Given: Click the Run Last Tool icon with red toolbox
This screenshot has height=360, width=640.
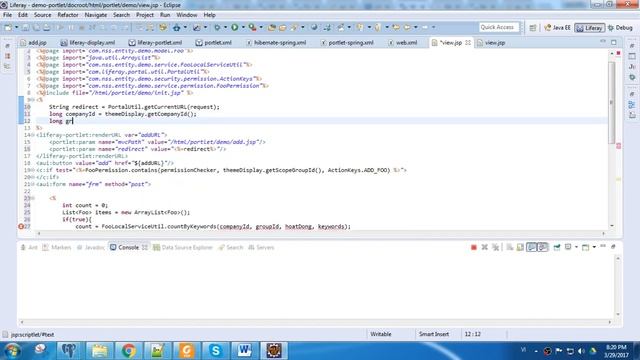Looking at the screenshot, I should pyautogui.click(x=253, y=27).
